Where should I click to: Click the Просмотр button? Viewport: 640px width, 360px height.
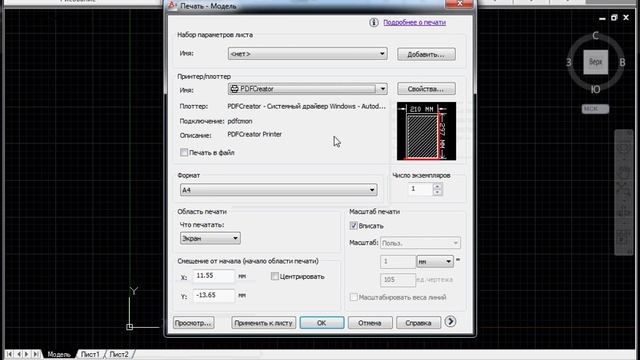point(193,322)
